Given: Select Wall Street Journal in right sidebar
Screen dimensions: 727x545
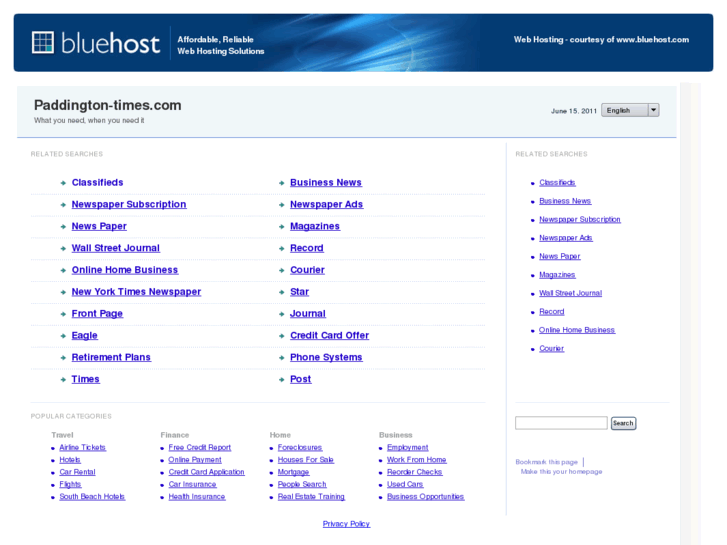Looking at the screenshot, I should click(570, 293).
